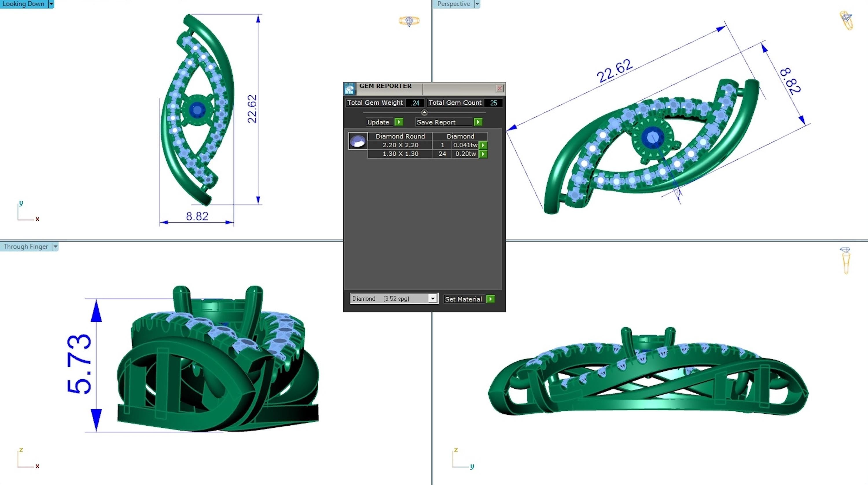Collapse the Gem Reporter summary with up arrow
Viewport: 868px width, 485px height.
pos(424,113)
